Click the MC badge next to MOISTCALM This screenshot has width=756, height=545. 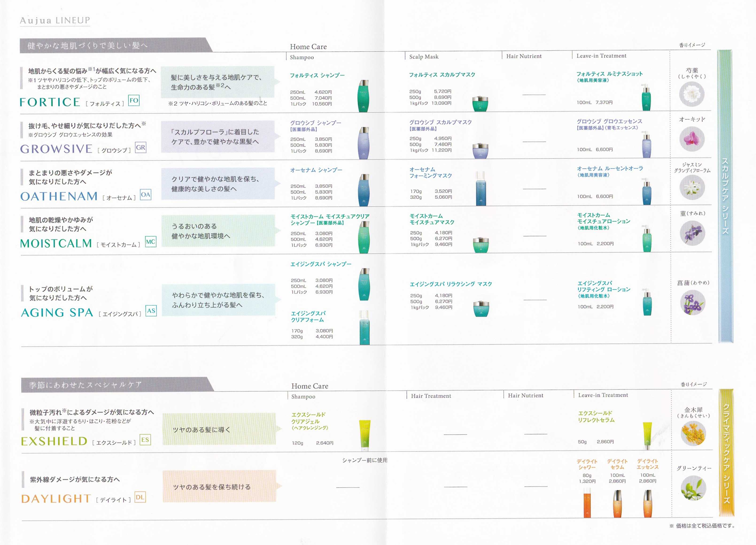point(150,242)
